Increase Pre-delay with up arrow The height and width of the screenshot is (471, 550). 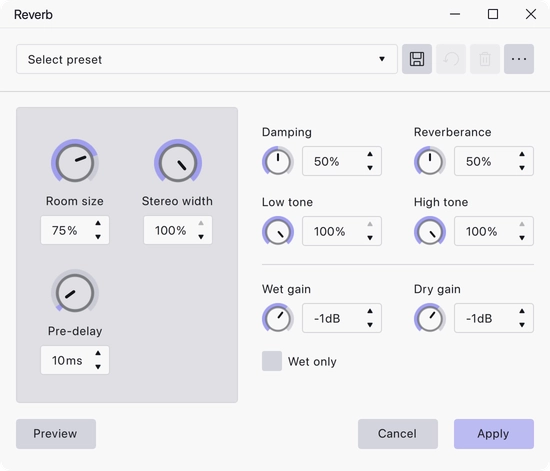pos(98,353)
